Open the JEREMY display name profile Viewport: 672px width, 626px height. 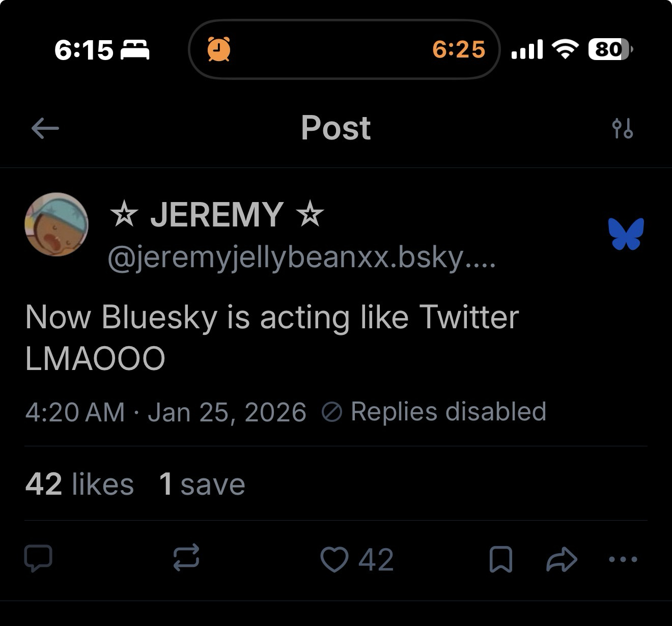[x=217, y=214]
